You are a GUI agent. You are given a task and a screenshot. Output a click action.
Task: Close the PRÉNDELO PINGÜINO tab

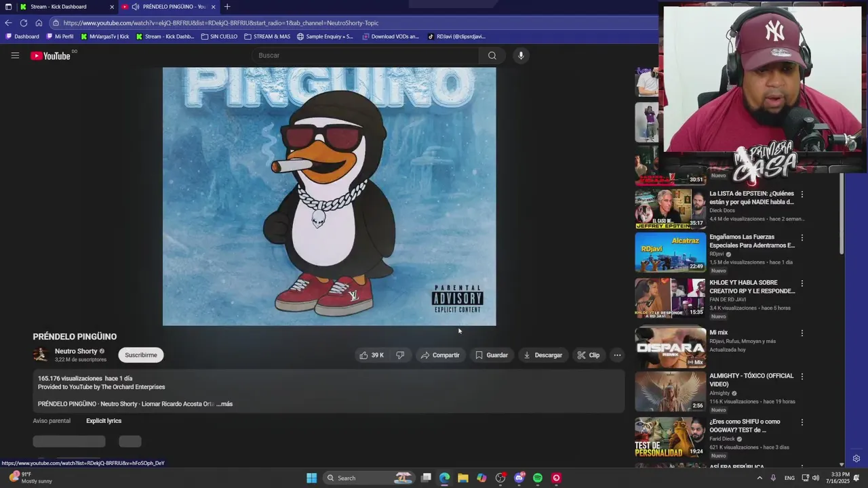tap(213, 7)
